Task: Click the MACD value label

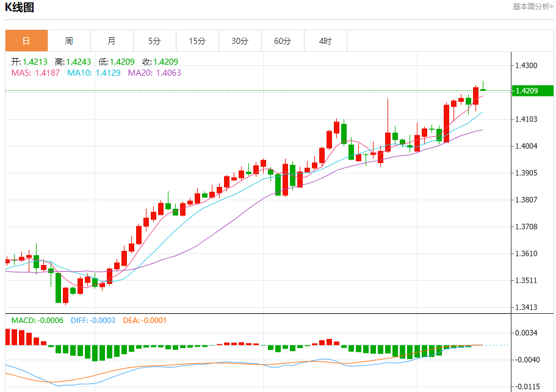Action: pyautogui.click(x=38, y=321)
